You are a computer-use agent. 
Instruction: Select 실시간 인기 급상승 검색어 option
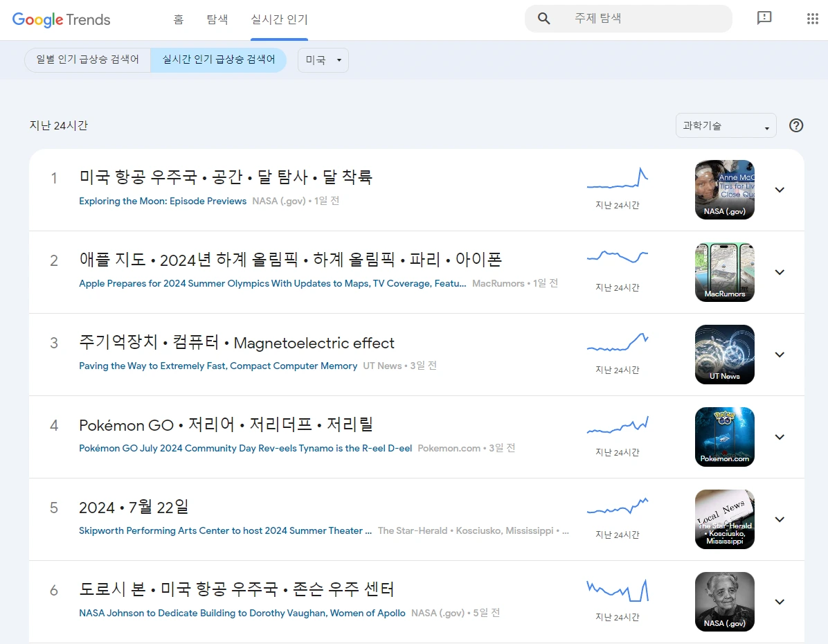click(x=219, y=60)
